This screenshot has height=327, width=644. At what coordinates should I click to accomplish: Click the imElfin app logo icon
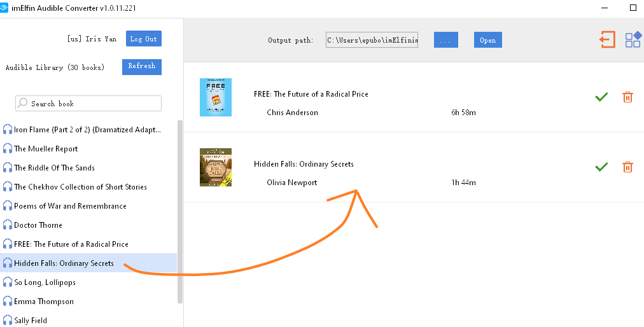tap(4, 8)
